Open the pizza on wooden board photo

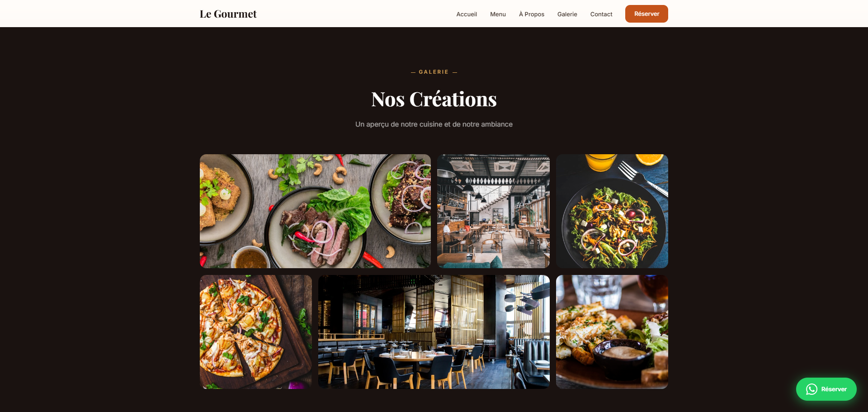click(256, 332)
